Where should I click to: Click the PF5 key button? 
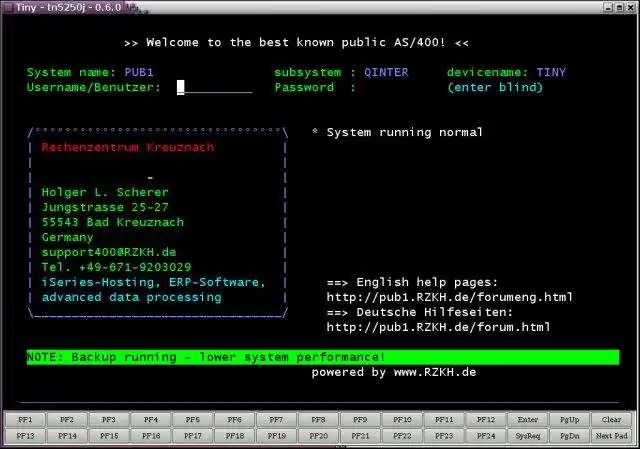coord(193,420)
